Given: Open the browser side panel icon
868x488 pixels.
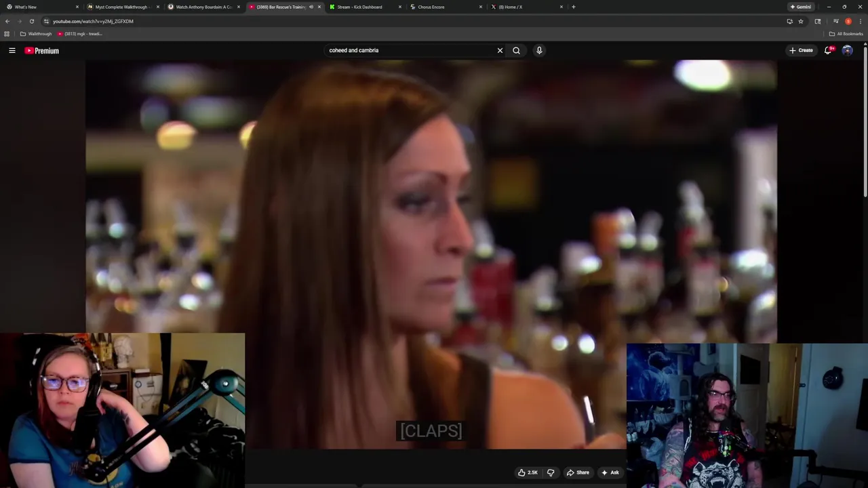Looking at the screenshot, I should tap(817, 21).
